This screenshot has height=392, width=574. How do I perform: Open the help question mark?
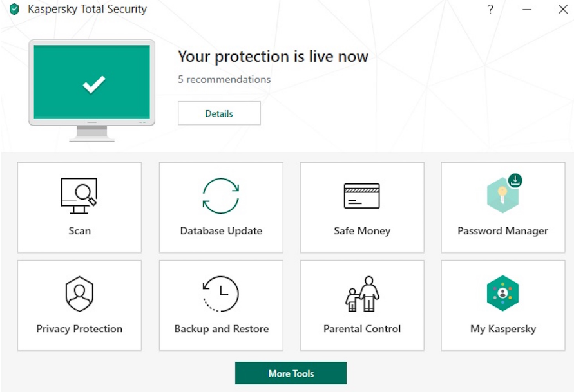[490, 9]
